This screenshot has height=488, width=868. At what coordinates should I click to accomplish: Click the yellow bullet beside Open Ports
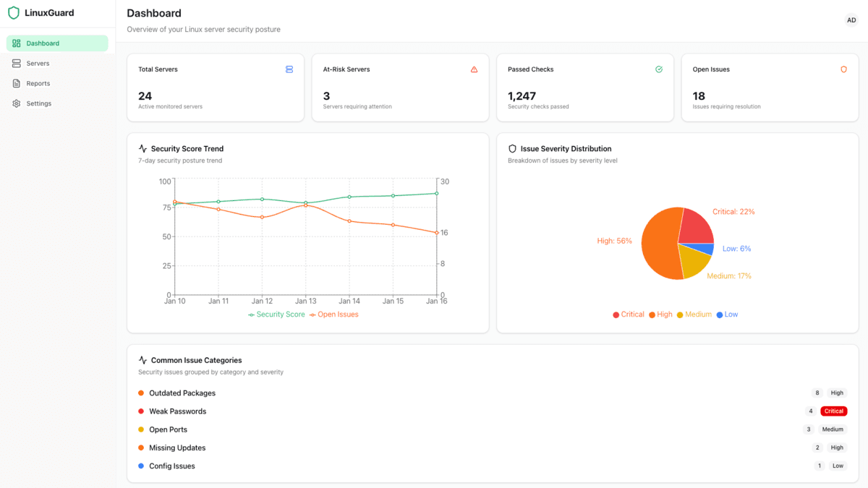(140, 429)
